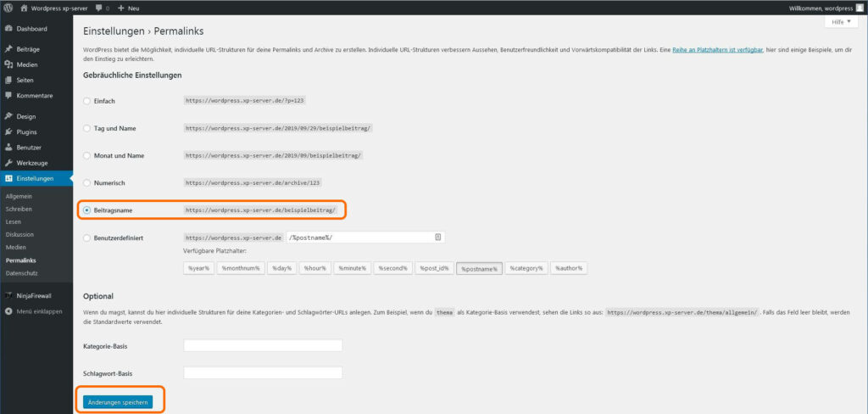This screenshot has width=868, height=414.
Task: Click the Design brush icon
Action: (x=8, y=116)
